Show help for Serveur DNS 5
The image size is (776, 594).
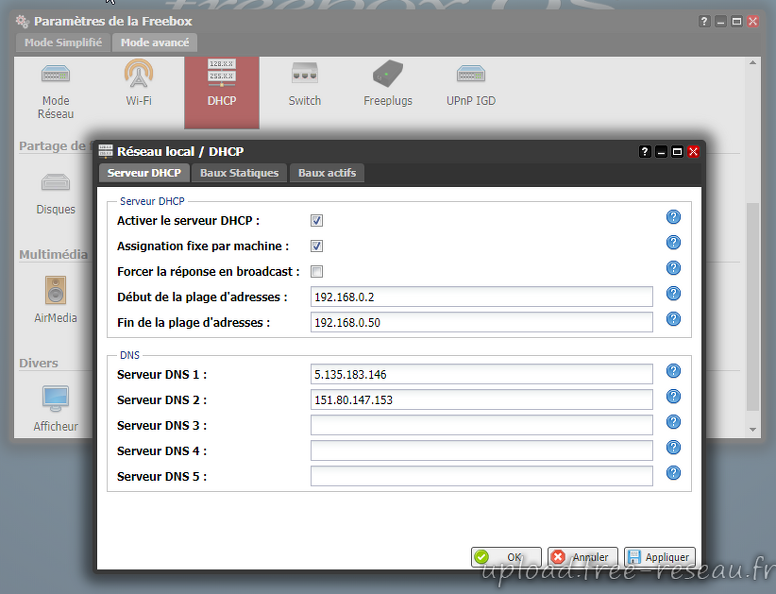(x=673, y=473)
